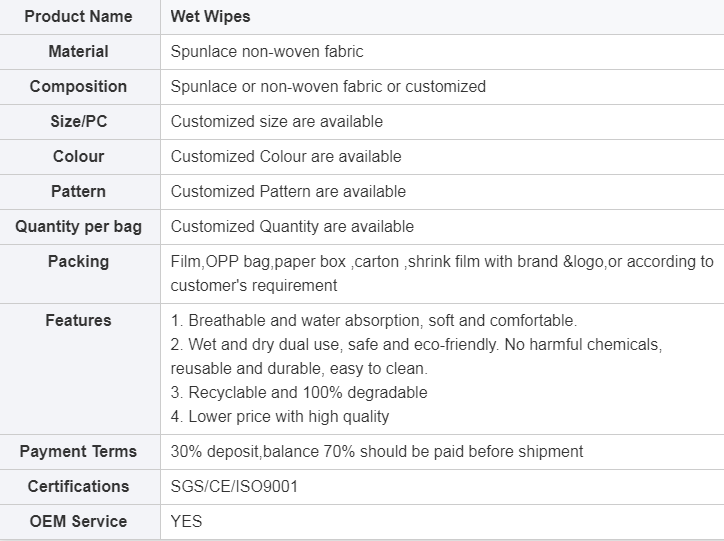The width and height of the screenshot is (724, 541).
Task: Click the Certifications row label
Action: (78, 487)
